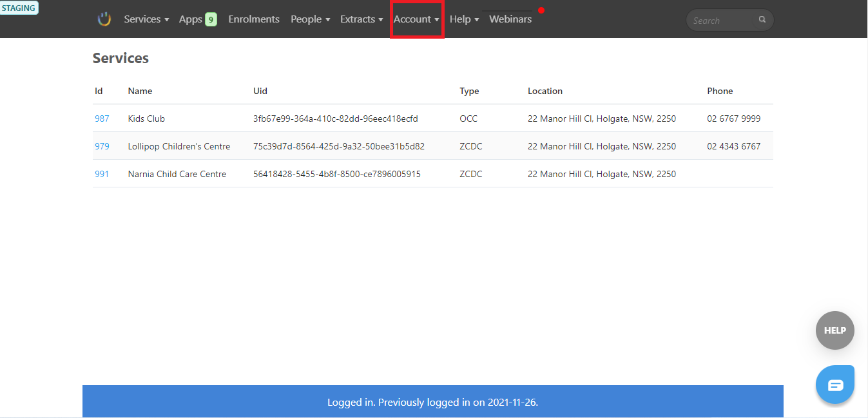Viewport: 868px width, 418px height.
Task: Click the Kids Club name cell
Action: 146,119
